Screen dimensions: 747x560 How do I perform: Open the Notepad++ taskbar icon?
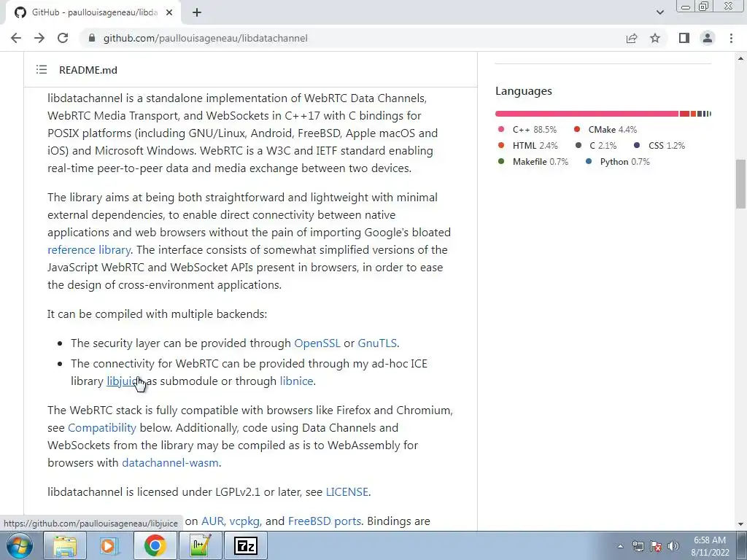200,545
